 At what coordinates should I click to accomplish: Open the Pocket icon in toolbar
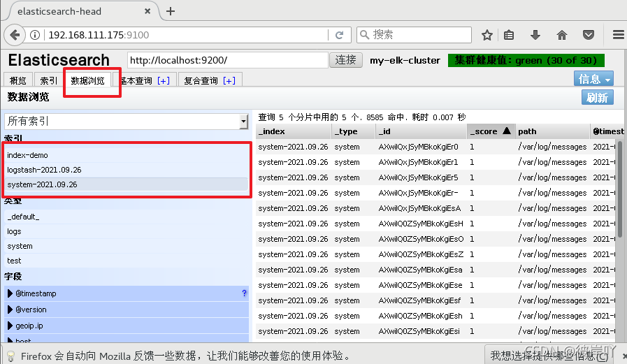click(589, 35)
